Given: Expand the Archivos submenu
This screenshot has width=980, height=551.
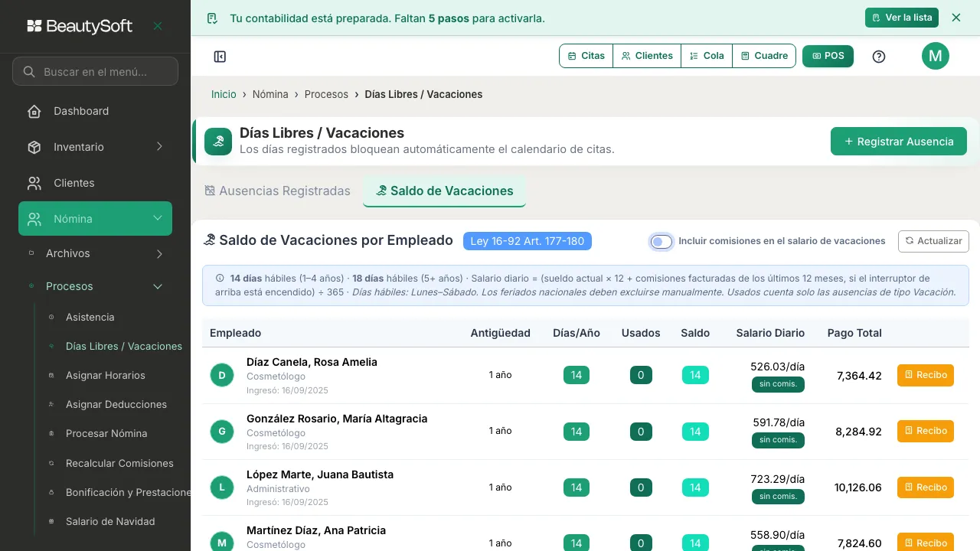Looking at the screenshot, I should coord(95,253).
